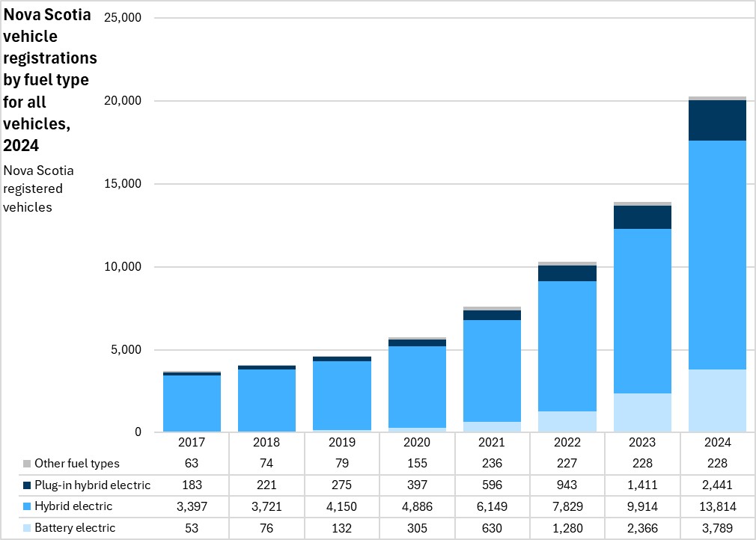This screenshot has height=540, width=756.
Task: Click the Hybrid electric legend swatch
Action: [28, 507]
